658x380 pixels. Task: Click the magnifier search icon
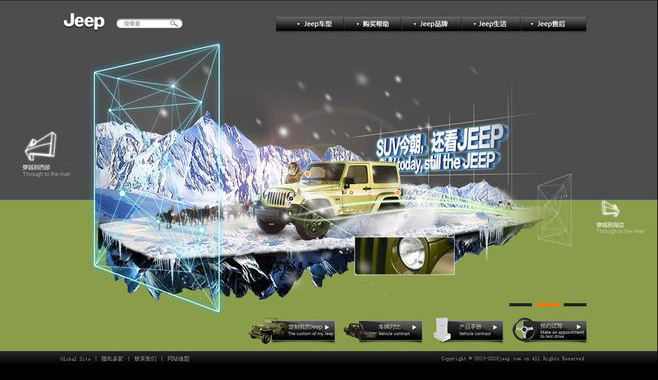coord(174,23)
